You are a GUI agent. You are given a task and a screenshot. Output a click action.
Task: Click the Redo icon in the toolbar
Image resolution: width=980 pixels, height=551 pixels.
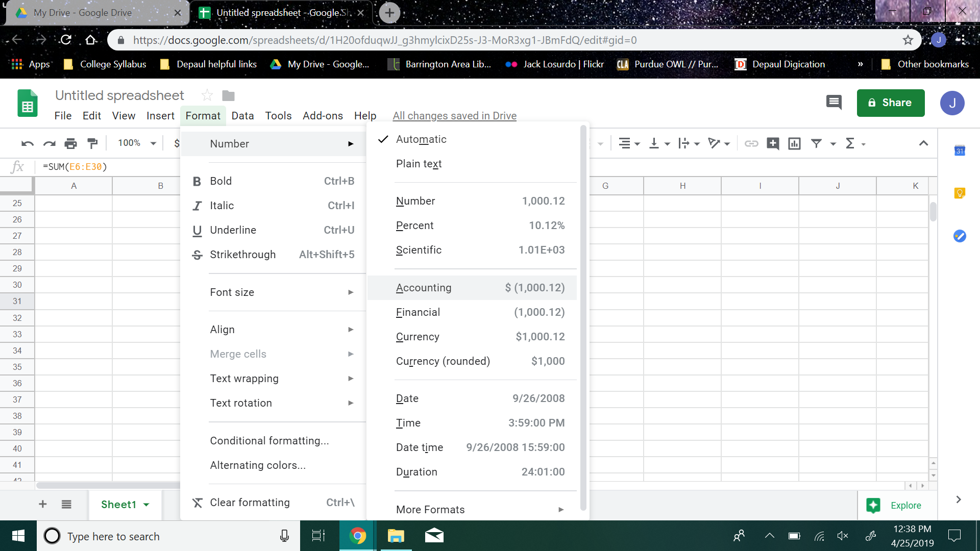click(49, 143)
